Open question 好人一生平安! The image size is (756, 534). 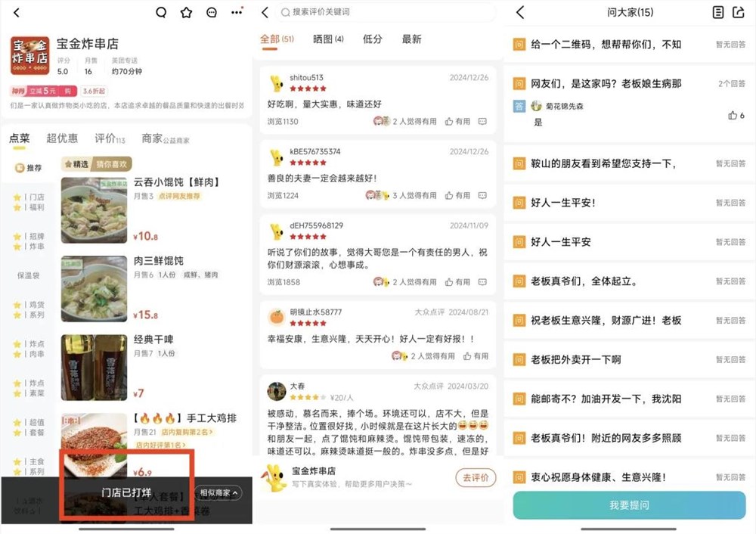click(629, 203)
